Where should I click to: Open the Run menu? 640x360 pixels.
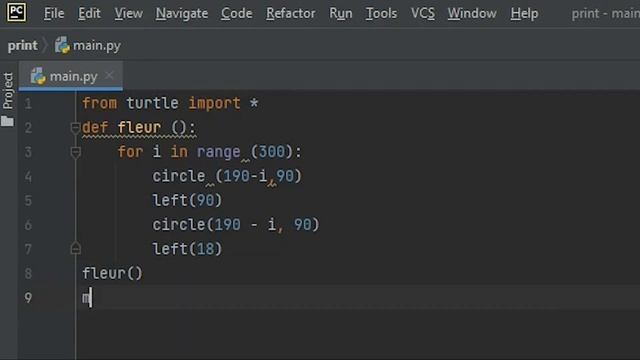point(340,13)
